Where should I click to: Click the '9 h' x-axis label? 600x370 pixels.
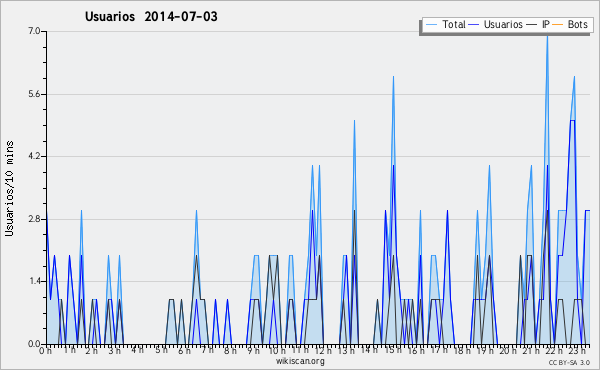click(x=253, y=351)
